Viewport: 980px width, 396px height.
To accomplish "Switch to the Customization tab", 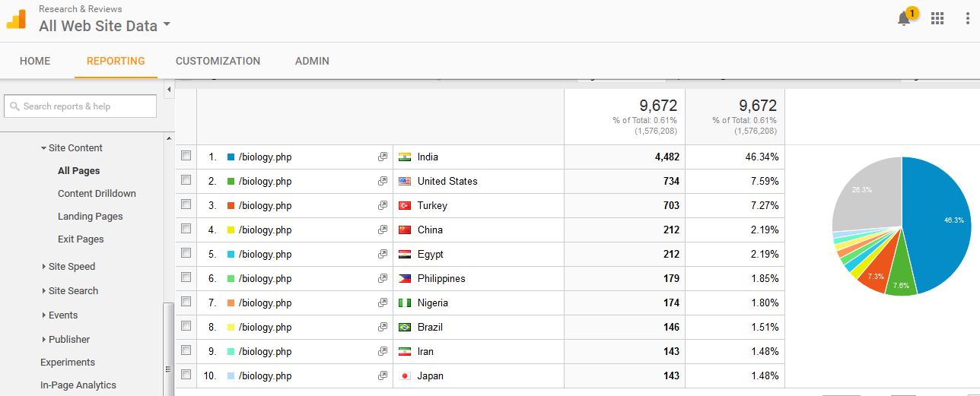I will [218, 61].
